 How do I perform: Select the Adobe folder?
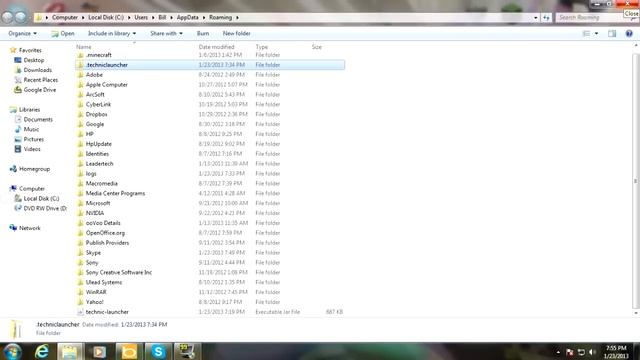(x=94, y=75)
